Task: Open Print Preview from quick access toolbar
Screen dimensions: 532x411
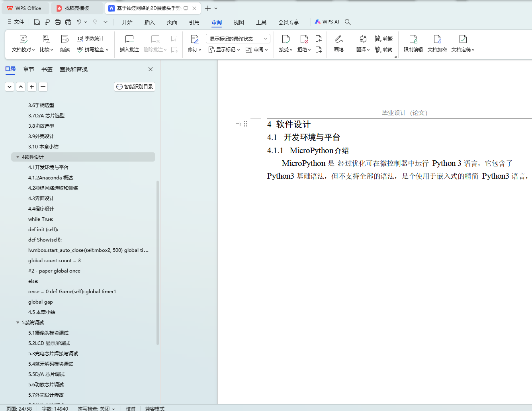Action: pyautogui.click(x=68, y=22)
